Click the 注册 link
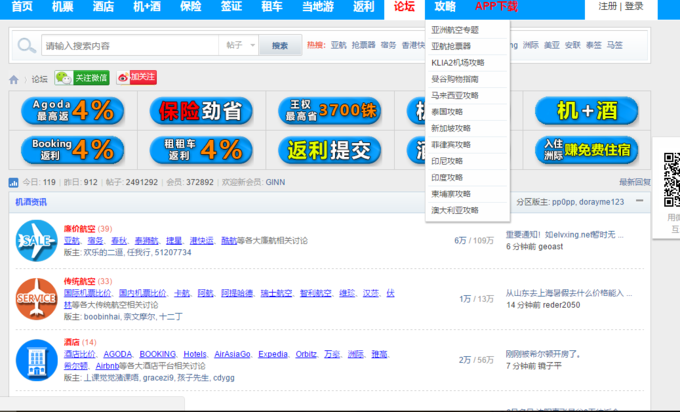The width and height of the screenshot is (680, 412). [608, 7]
